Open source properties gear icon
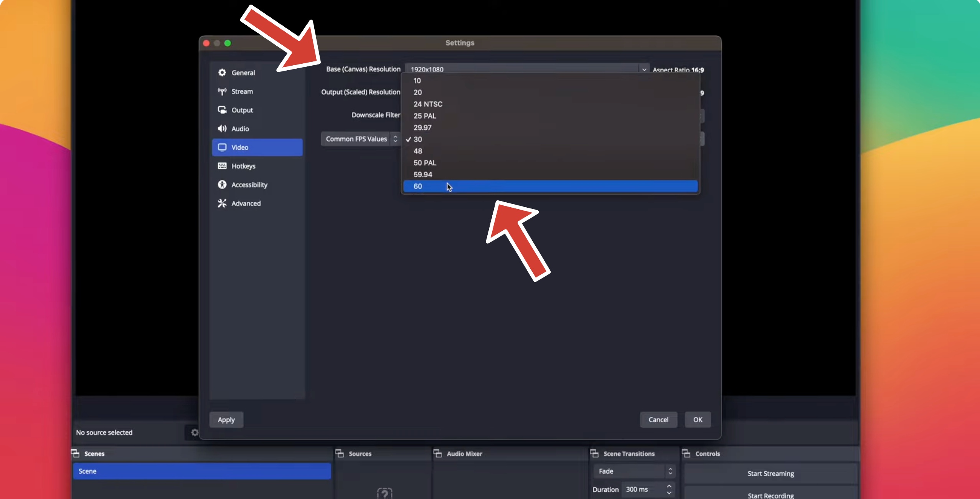 195,433
